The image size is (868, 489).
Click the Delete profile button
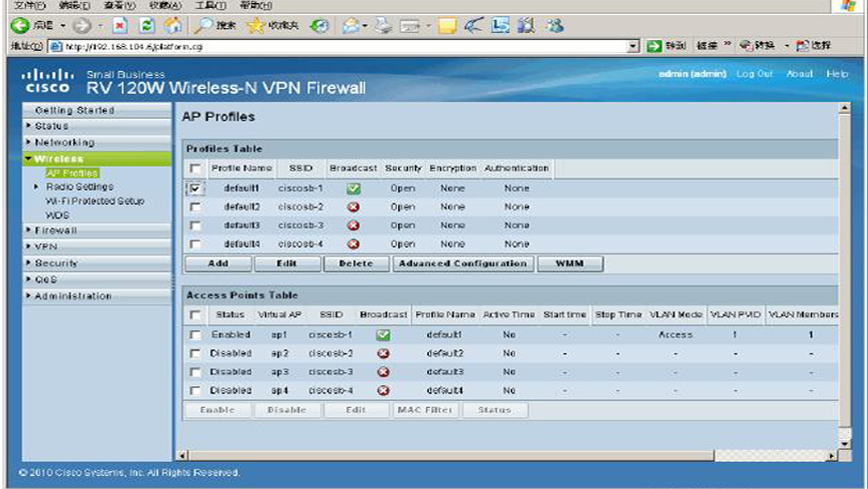click(x=356, y=263)
